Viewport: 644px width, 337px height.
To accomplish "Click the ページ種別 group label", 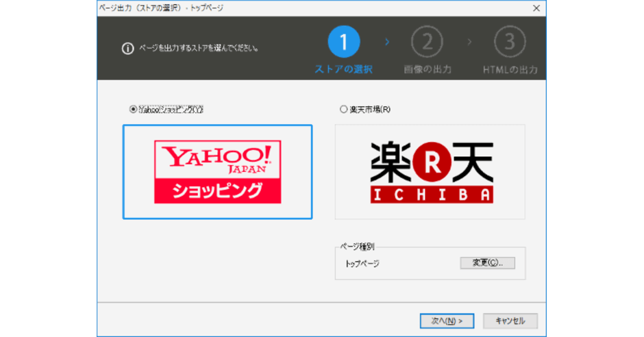I will click(357, 247).
